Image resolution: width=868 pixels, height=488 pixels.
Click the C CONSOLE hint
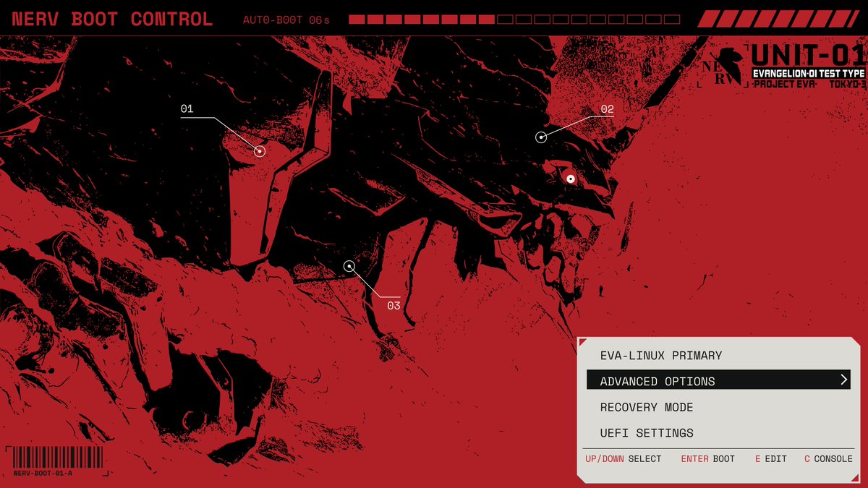(x=828, y=459)
